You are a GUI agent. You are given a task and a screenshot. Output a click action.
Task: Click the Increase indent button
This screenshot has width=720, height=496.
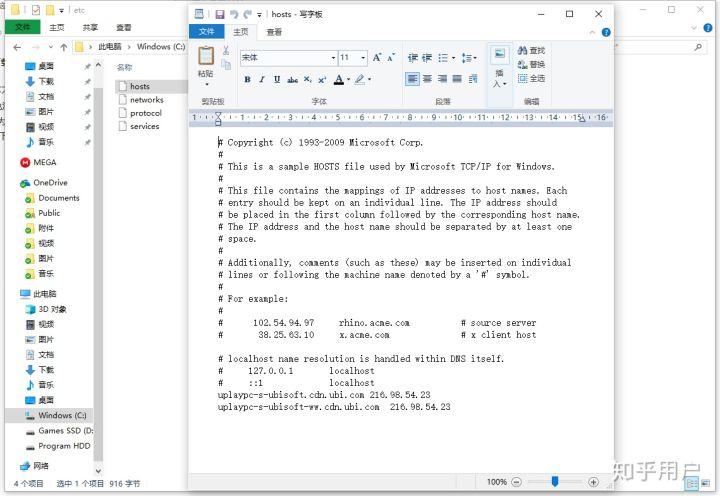coord(427,58)
